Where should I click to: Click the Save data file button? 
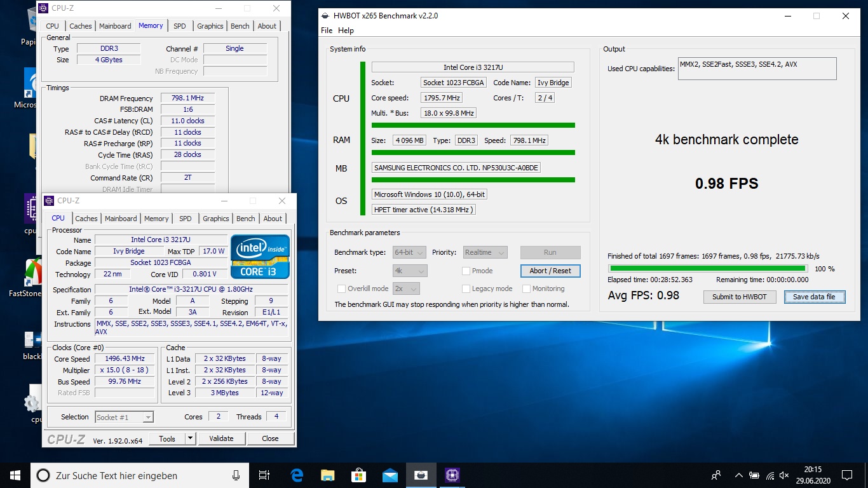pos(815,297)
